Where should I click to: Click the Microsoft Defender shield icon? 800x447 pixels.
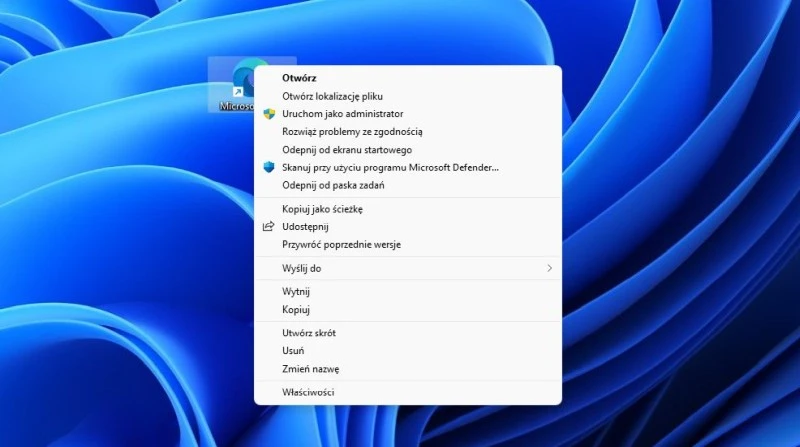pos(269,167)
